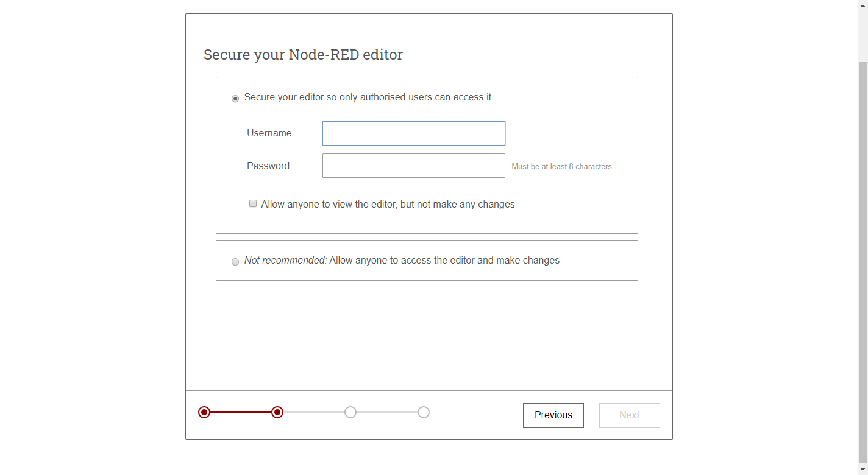Select the 'Secure your editor' radio button

point(235,99)
